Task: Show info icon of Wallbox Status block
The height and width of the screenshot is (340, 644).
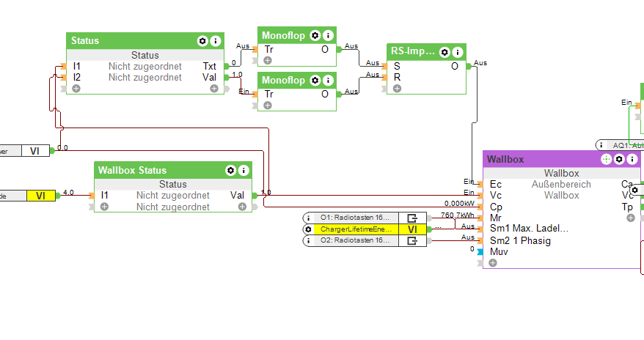Action: tap(244, 171)
